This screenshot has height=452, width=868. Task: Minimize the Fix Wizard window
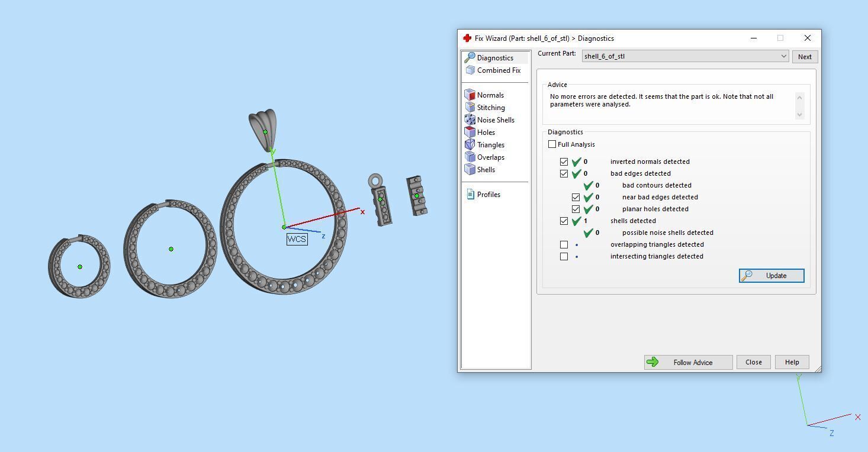pos(754,38)
